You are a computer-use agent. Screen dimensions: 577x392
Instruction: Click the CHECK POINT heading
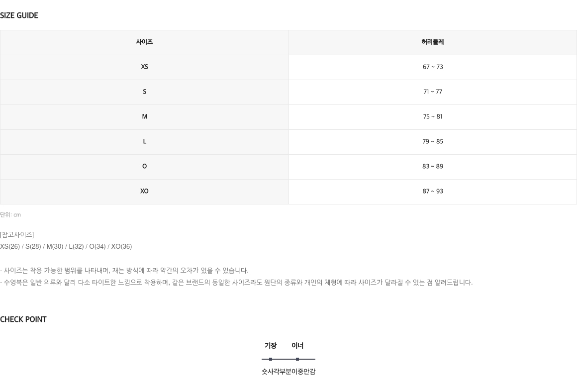(23, 319)
